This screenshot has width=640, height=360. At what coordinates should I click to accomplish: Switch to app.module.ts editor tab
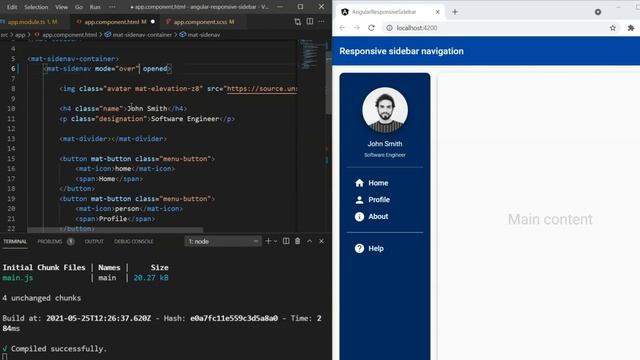coord(32,22)
